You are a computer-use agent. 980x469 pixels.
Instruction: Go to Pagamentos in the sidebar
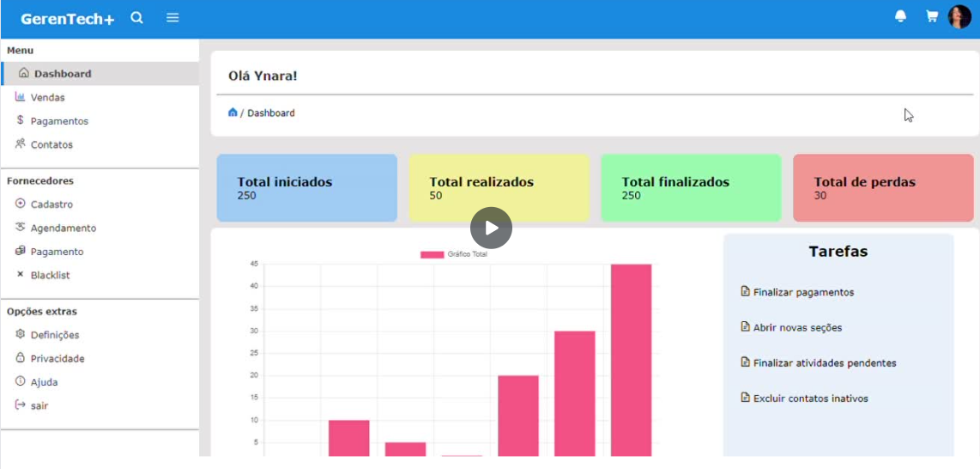coord(58,121)
